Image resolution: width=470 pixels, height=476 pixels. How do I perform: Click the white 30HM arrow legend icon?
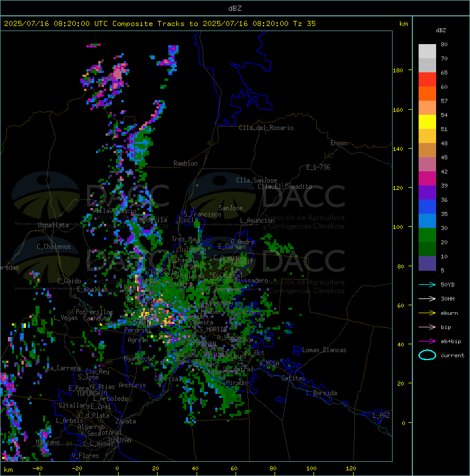click(427, 298)
